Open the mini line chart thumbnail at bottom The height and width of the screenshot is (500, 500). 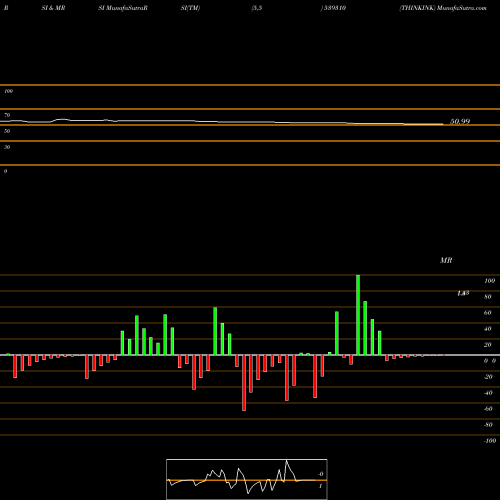[x=247, y=479]
